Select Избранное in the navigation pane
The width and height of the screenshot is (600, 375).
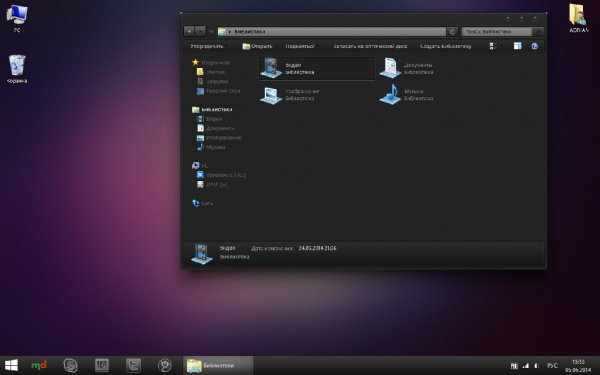[215, 62]
